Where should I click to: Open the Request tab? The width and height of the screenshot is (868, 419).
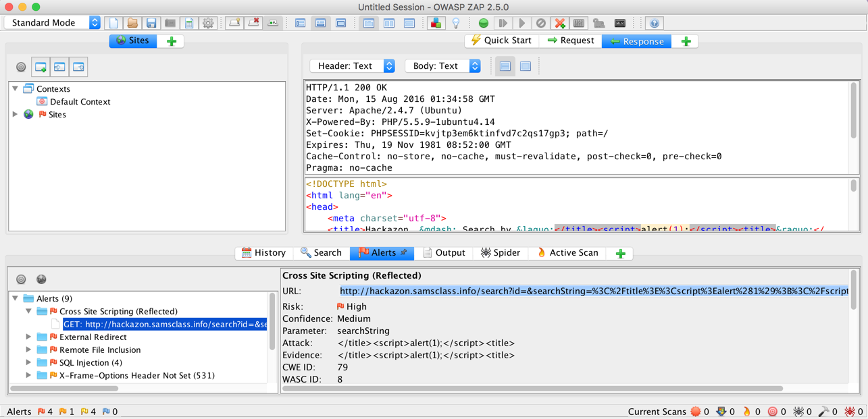(571, 41)
